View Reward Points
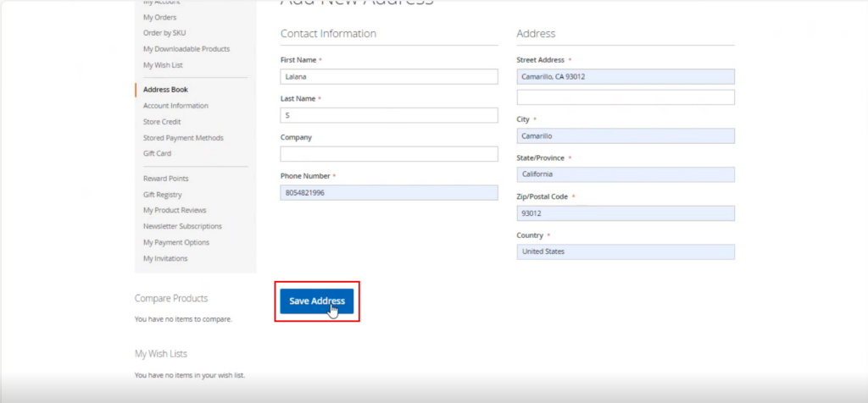The width and height of the screenshot is (868, 403). (165, 179)
